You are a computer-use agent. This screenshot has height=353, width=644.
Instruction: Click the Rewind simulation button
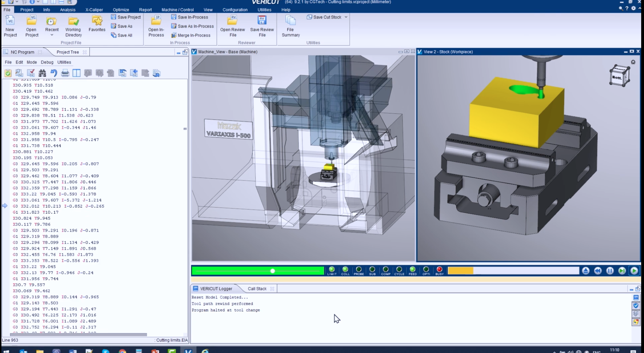point(598,271)
